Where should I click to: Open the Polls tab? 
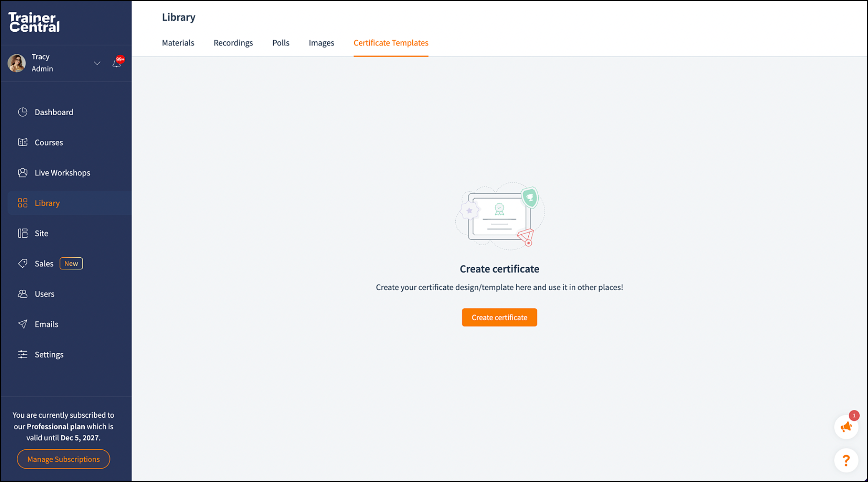[x=280, y=43]
